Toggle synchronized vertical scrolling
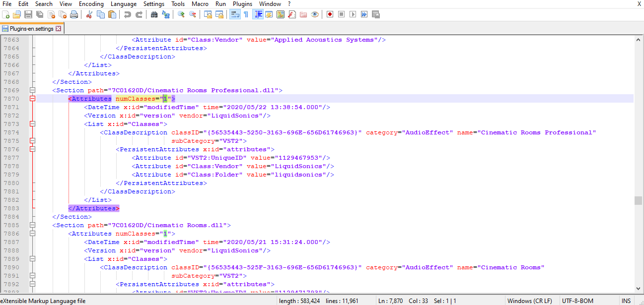This screenshot has height=305, width=644. coord(208,14)
